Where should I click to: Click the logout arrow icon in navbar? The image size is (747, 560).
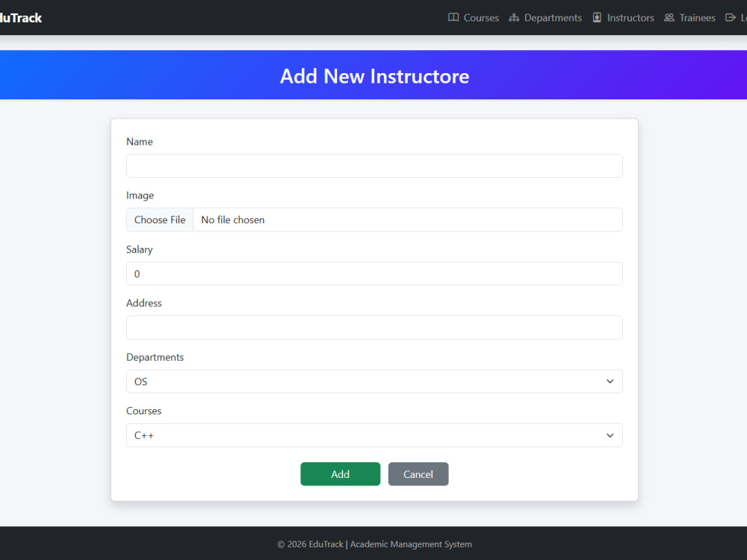click(x=730, y=18)
